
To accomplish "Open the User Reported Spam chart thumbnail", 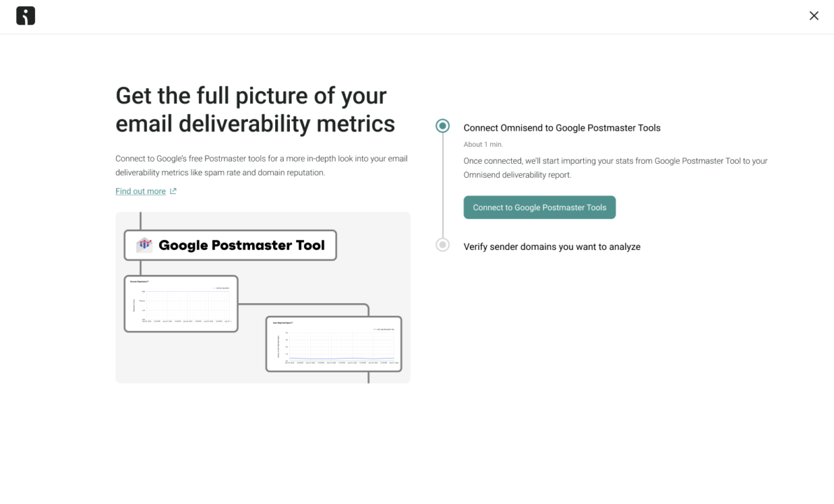I will click(333, 344).
